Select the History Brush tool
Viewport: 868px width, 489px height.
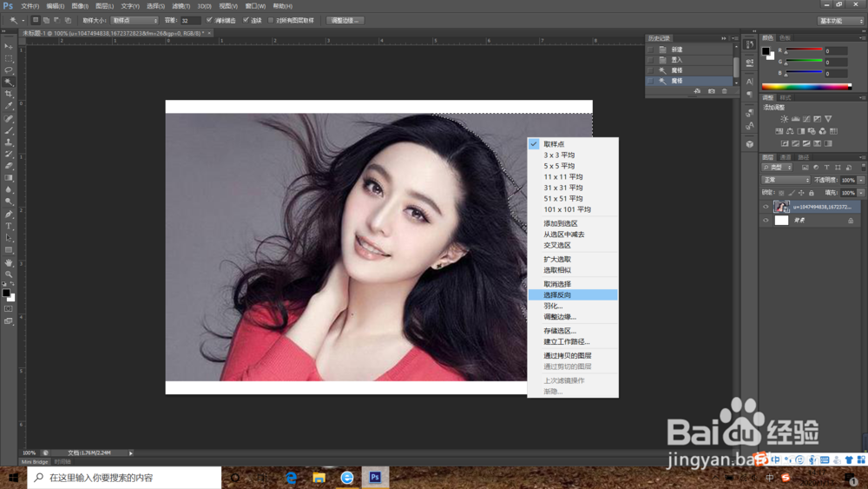(x=9, y=154)
